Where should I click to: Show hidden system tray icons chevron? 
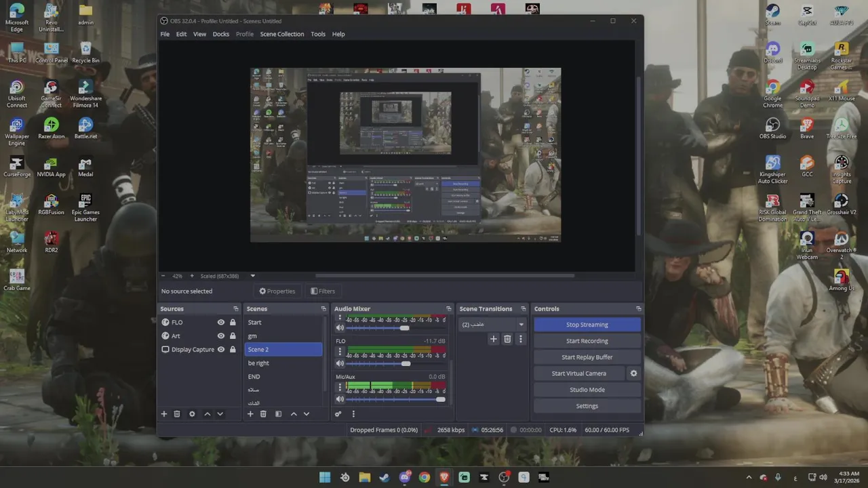click(x=749, y=477)
